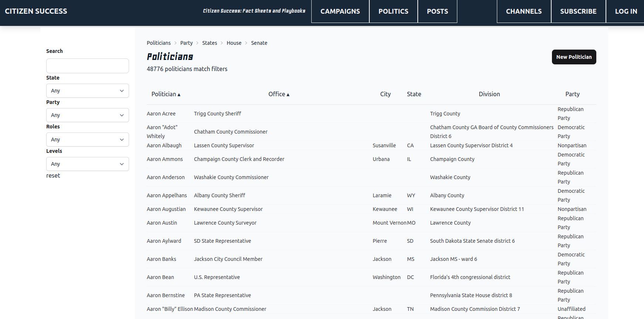Select the States breadcrumb link
Screen dimensions: 644x319
point(210,43)
